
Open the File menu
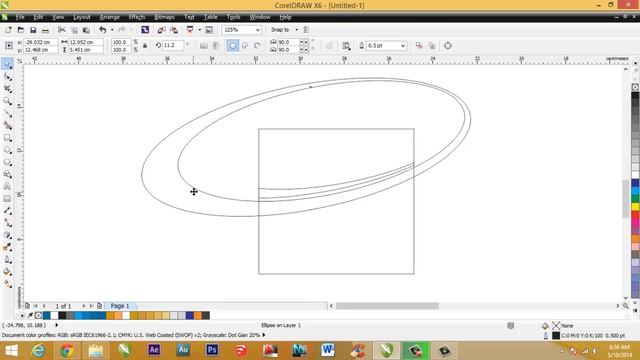[x=20, y=17]
